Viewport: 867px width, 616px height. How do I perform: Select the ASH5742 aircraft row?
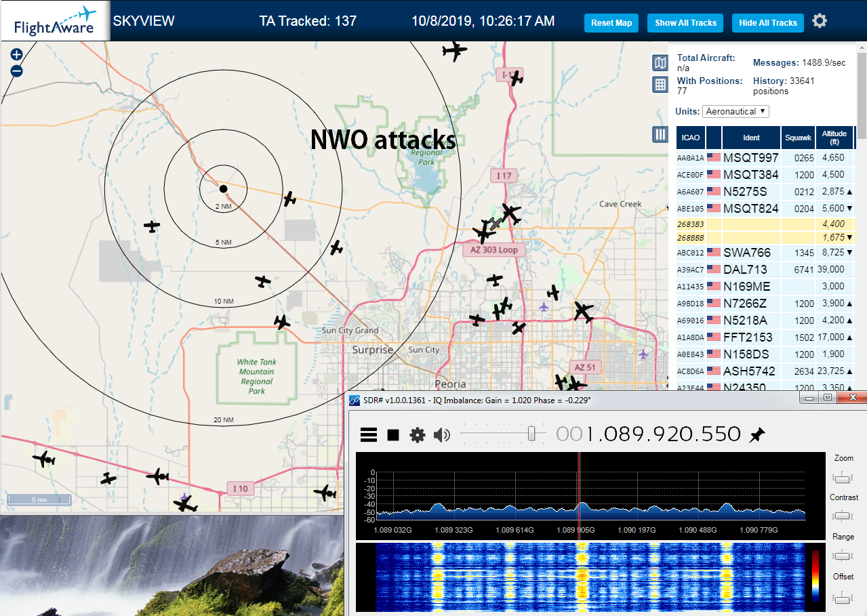tap(765, 371)
